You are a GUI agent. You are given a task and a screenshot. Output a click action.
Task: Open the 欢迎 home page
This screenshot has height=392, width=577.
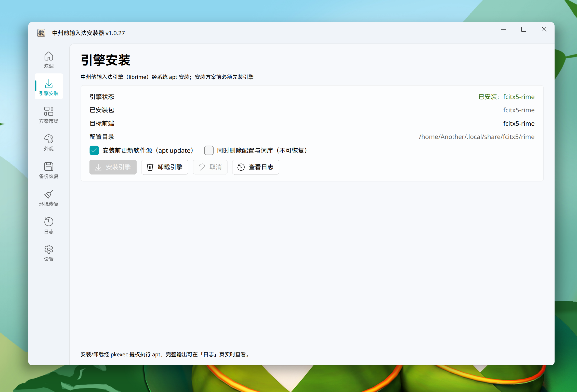(49, 60)
